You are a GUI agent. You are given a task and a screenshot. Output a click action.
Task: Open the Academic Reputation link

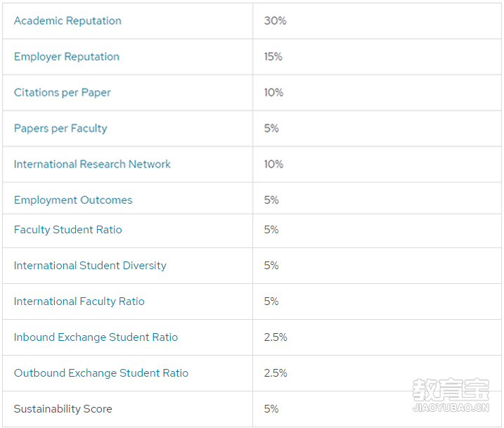pyautogui.click(x=67, y=21)
